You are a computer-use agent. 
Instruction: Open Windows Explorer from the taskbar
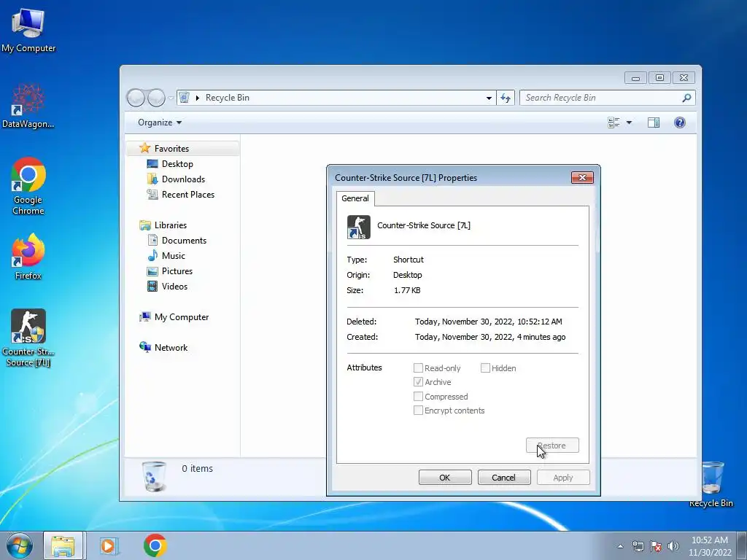pos(63,545)
